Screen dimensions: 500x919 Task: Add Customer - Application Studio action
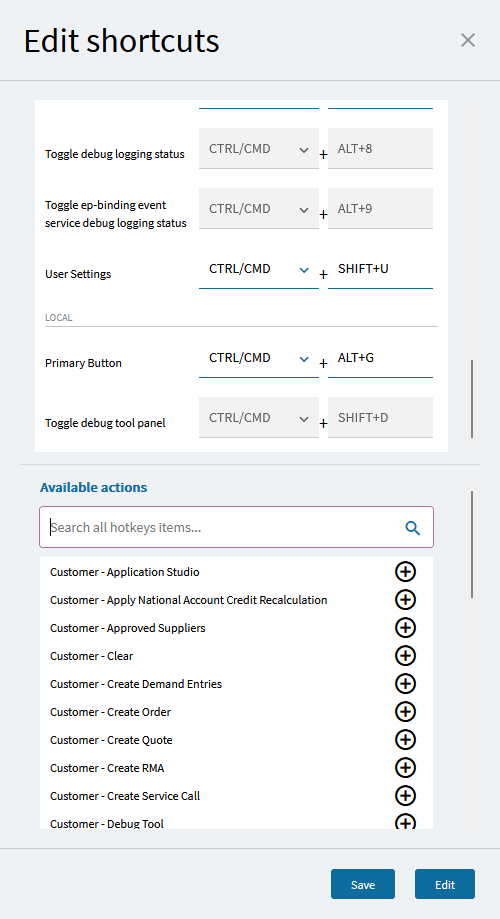(x=405, y=571)
